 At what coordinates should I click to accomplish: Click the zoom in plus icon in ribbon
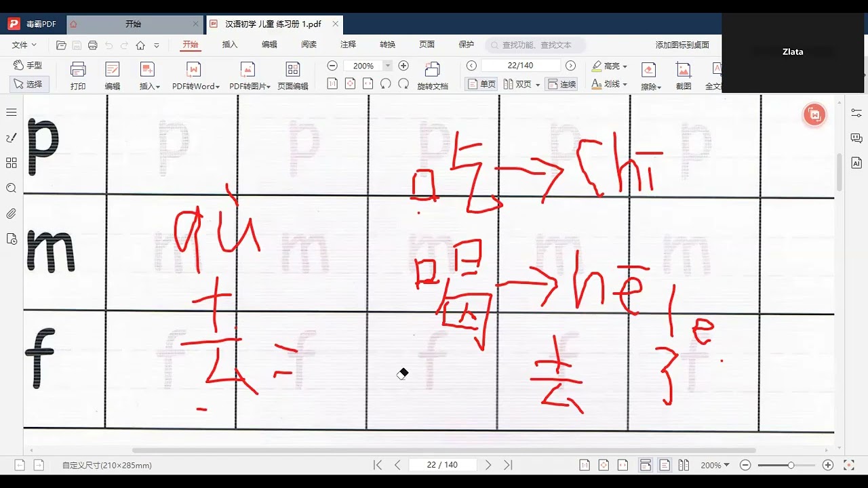point(403,66)
